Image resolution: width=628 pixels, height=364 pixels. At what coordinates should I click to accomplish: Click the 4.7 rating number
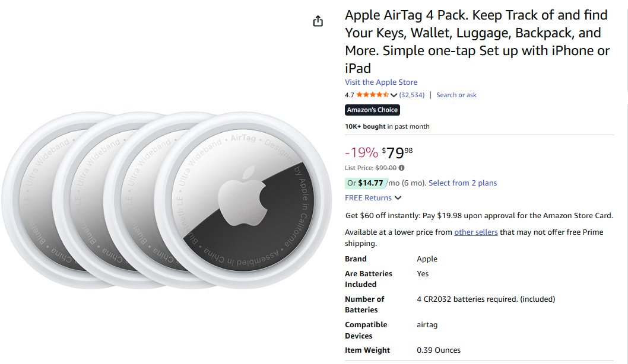[350, 95]
